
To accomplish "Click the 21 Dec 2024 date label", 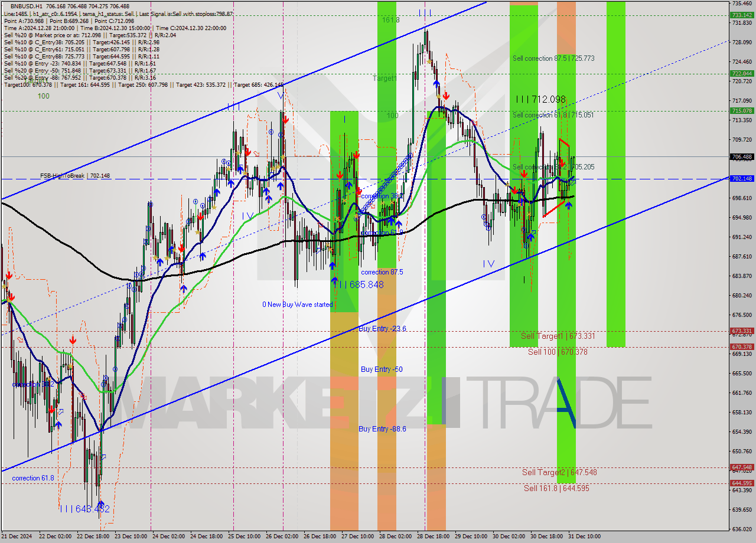I will (16, 537).
